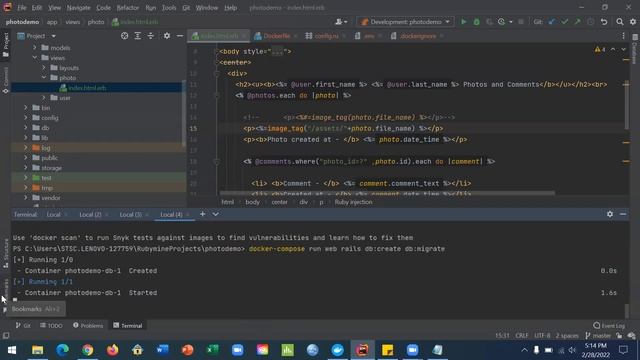
Task: Open editor tabs overflow three-dot menu
Action: coord(623,36)
